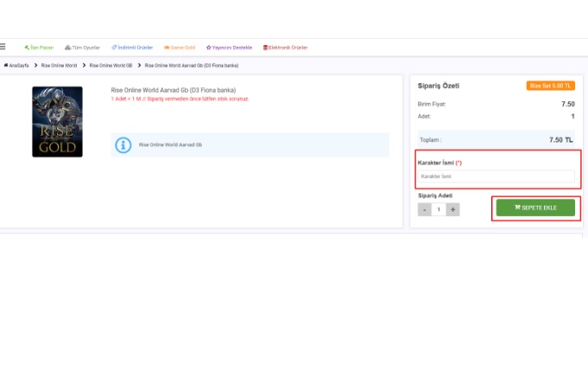The height and width of the screenshot is (375, 588).
Task: Decrease order quantity with minus button
Action: coord(424,209)
